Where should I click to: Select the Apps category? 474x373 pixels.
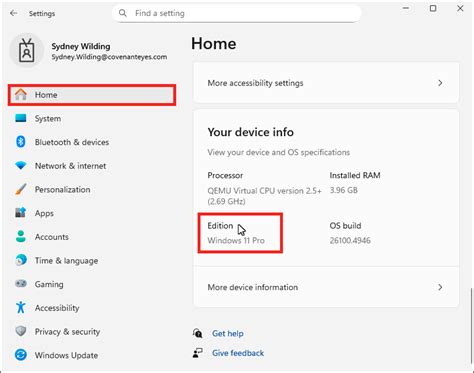pyautogui.click(x=92, y=213)
